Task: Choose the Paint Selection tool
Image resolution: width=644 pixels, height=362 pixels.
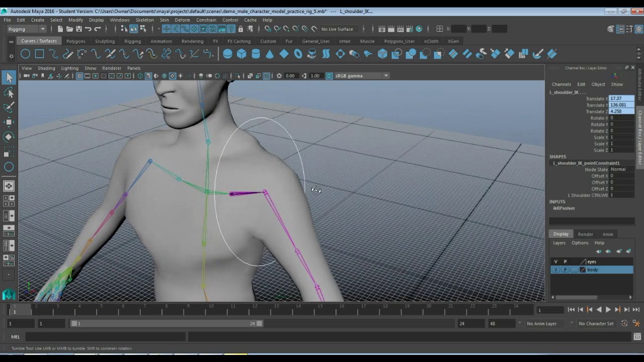Action: [9, 107]
